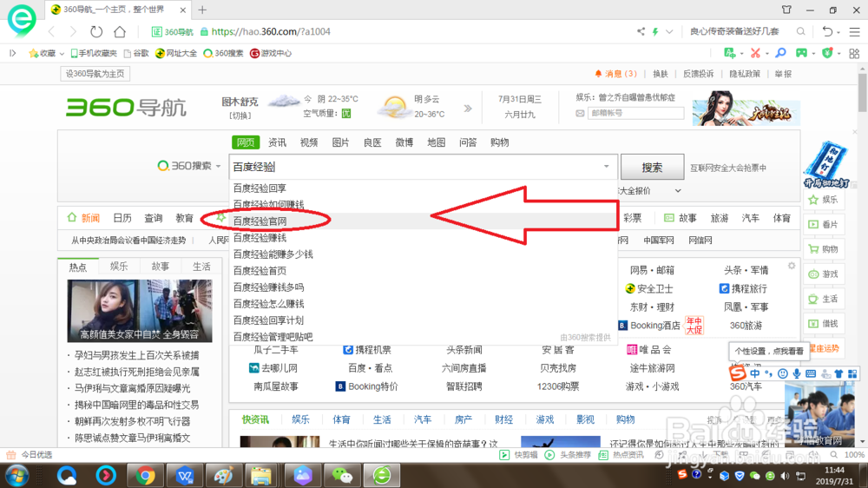Screen dimensions: 868x488
Task: Open 手机收藏夹 bookmark
Action: 94,53
